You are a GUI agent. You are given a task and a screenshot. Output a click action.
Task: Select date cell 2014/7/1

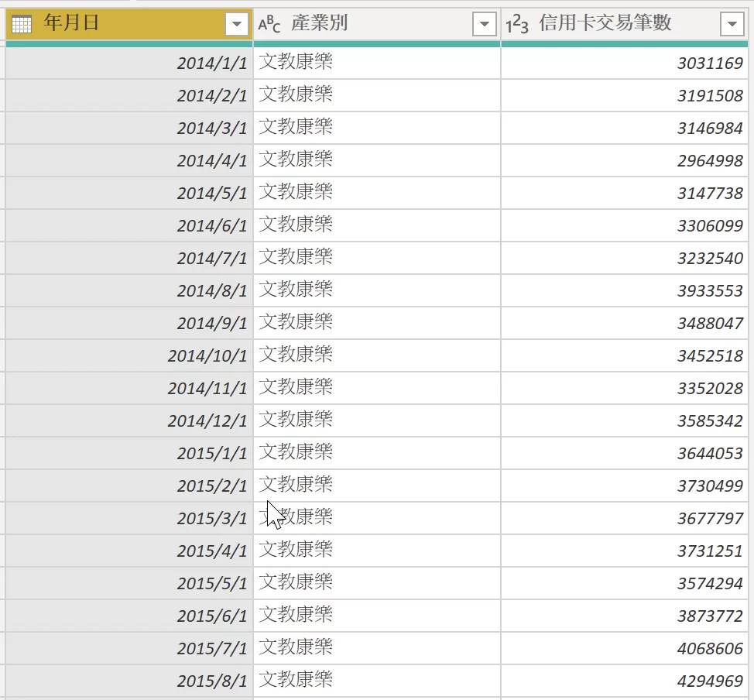pos(129,259)
